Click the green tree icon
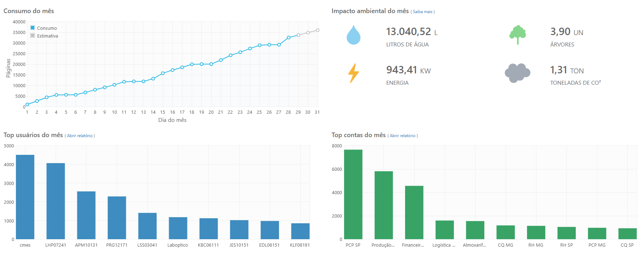The width and height of the screenshot is (644, 253). click(x=518, y=35)
